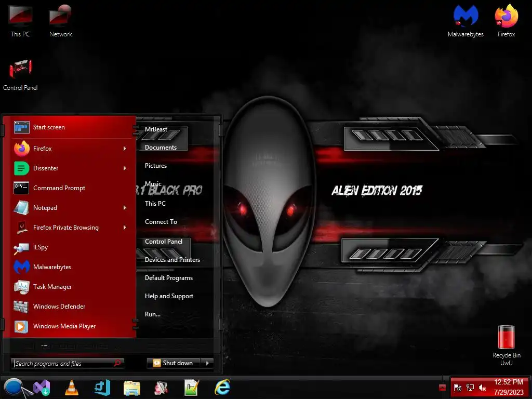Open File Explorer from the taskbar
The image size is (532, 399).
[x=131, y=388]
